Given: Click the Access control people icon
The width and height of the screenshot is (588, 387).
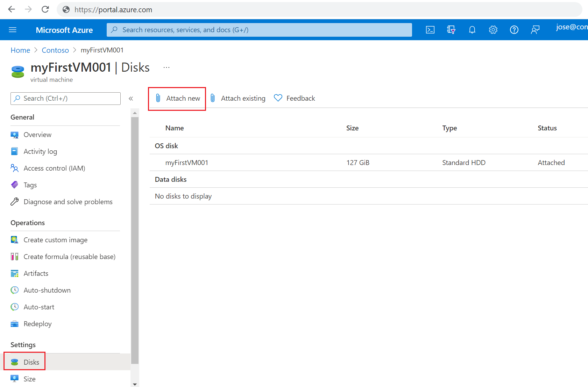Looking at the screenshot, I should (14, 168).
